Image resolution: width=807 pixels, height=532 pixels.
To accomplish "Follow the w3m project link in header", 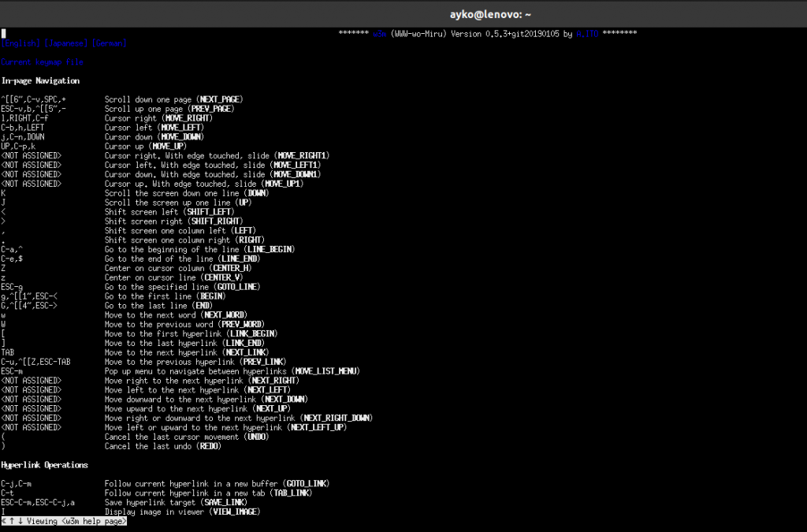I will (381, 34).
